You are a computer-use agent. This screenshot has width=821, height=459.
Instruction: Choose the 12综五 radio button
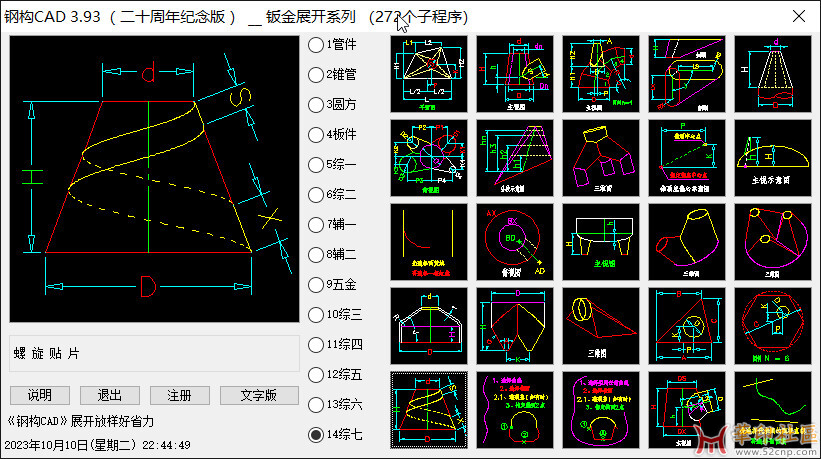coord(316,375)
